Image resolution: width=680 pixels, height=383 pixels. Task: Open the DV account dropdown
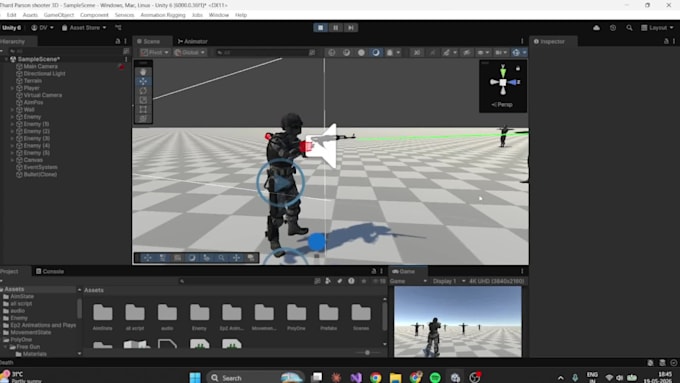tap(42, 28)
